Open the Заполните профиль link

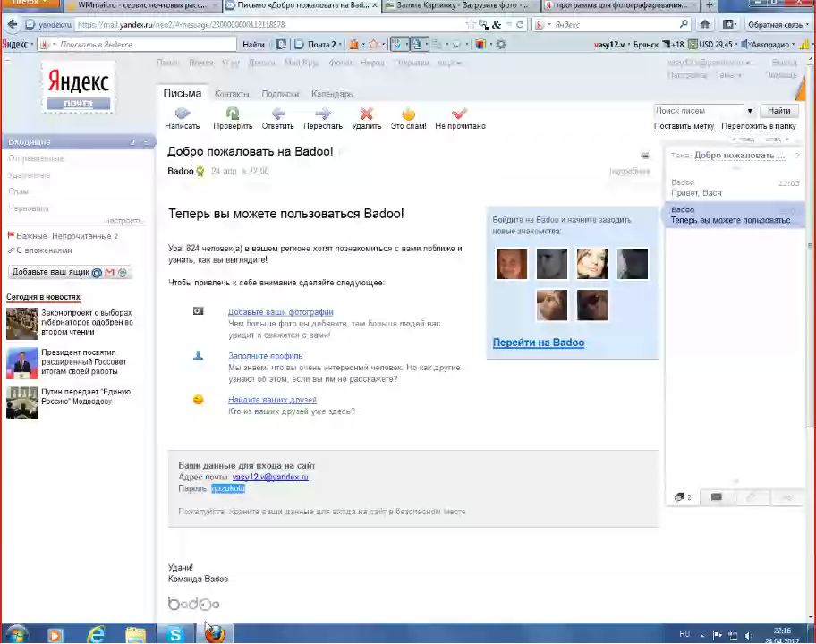tap(266, 356)
